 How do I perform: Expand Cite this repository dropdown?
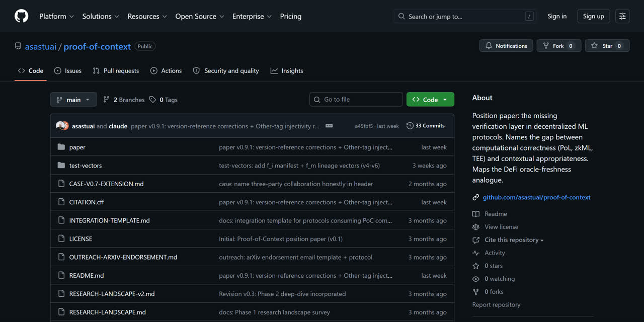(x=514, y=240)
